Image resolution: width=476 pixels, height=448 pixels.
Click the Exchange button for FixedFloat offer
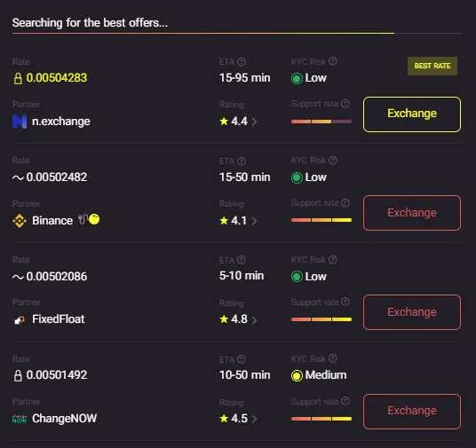pos(412,312)
